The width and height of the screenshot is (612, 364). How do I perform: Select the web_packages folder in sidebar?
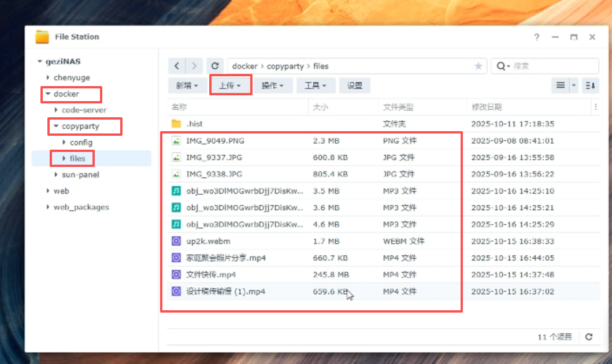[x=81, y=207]
